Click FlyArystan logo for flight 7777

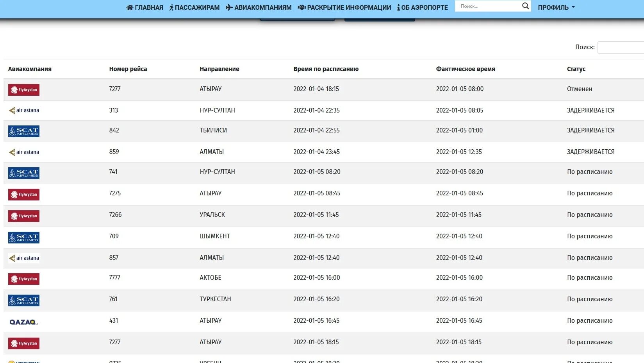24,279
